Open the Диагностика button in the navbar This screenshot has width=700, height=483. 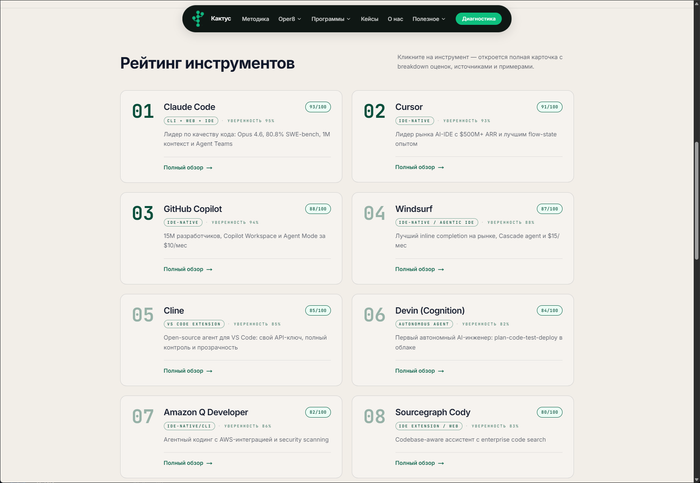[479, 19]
